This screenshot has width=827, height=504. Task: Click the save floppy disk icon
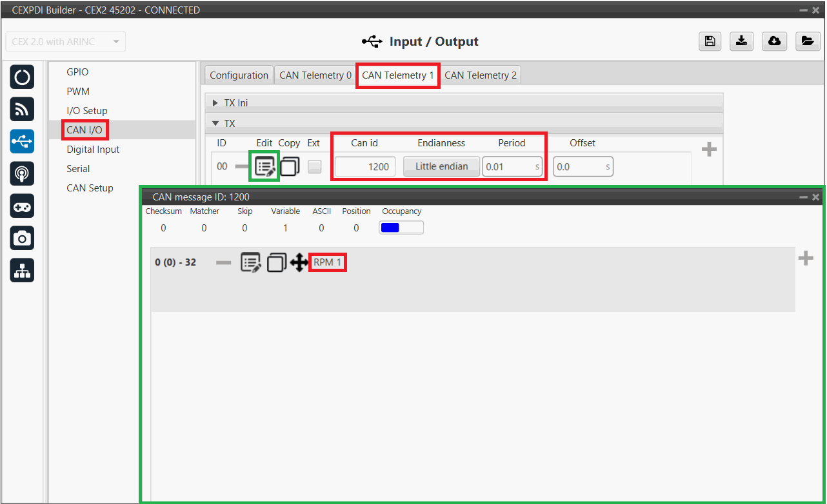point(710,41)
